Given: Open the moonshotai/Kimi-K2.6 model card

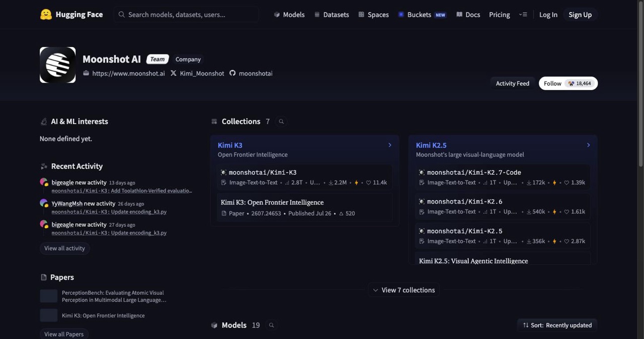Looking at the screenshot, I should [x=503, y=207].
